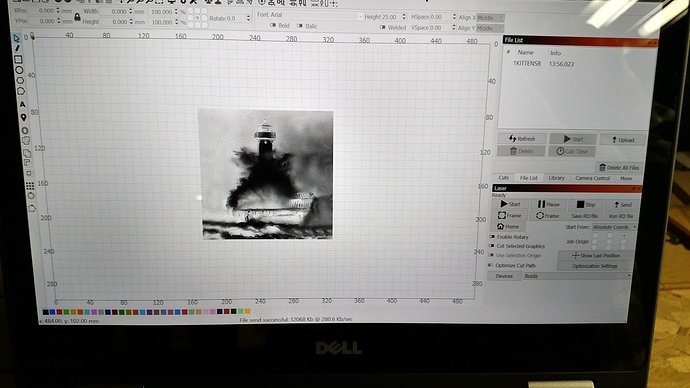
Task: Switch to the Cuts tab
Action: pyautogui.click(x=503, y=178)
